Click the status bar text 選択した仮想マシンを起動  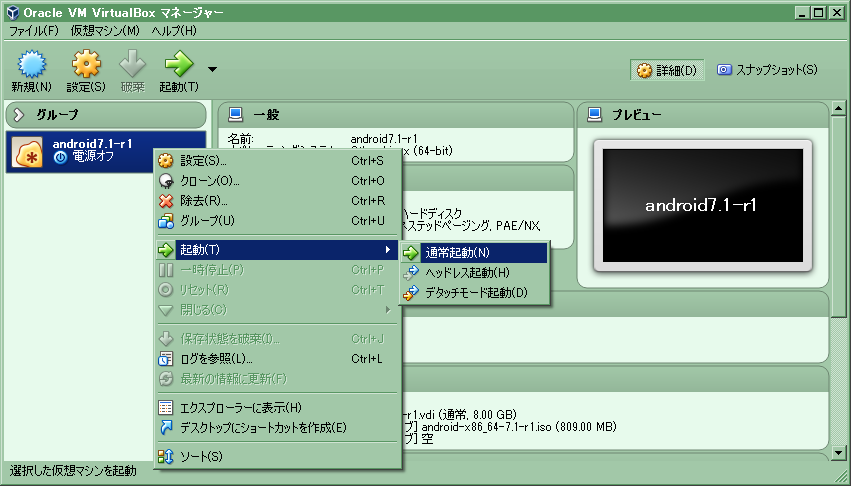[x=73, y=470]
